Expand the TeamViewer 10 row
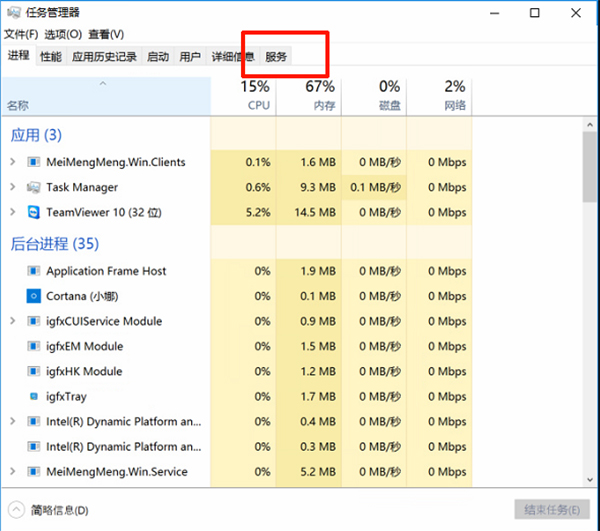Viewport: 600px width, 531px height. [13, 212]
